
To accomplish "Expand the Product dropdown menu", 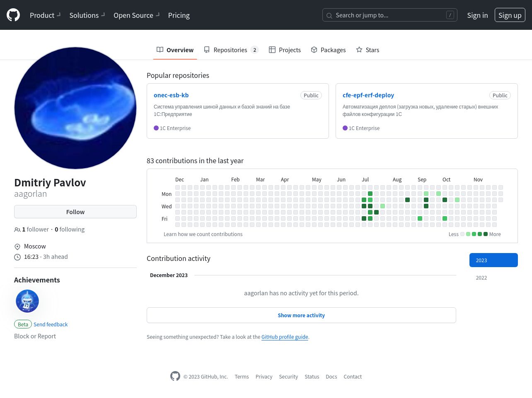I will tap(45, 15).
